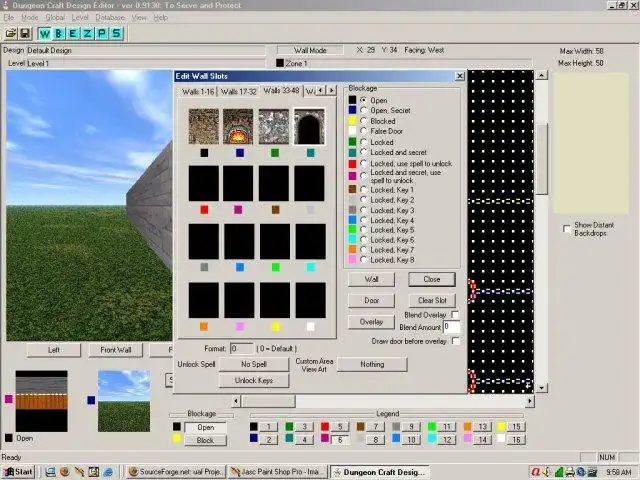Click the Left view button

(54, 350)
